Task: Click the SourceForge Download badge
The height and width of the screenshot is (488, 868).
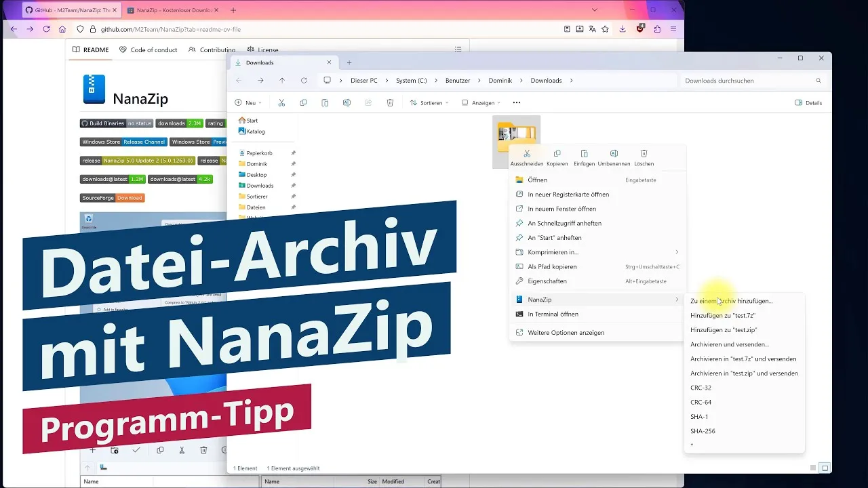Action: point(113,198)
